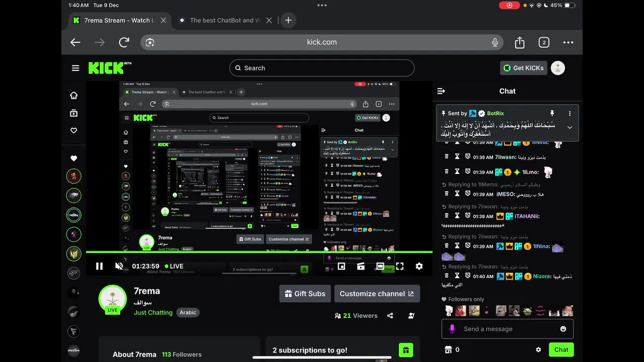Open browser tab overview showing 2

click(x=544, y=42)
